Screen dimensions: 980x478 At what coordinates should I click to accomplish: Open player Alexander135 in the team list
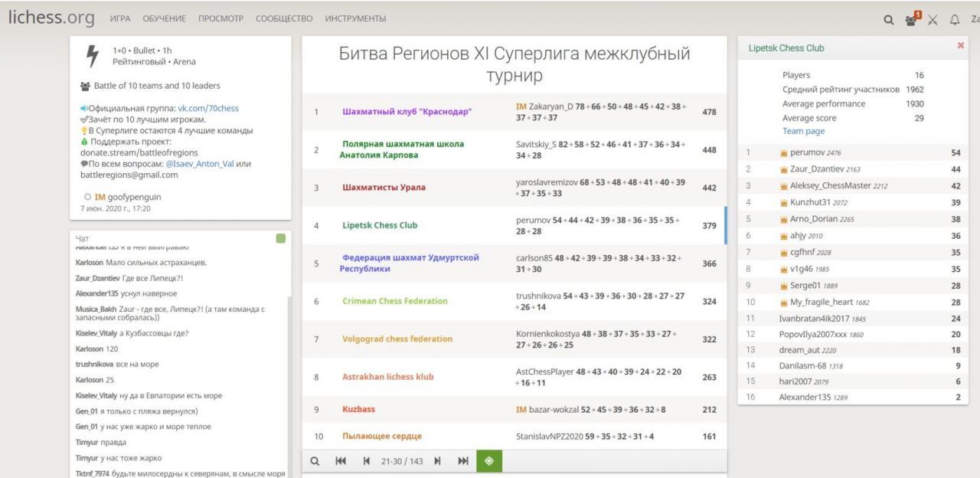tap(806, 398)
